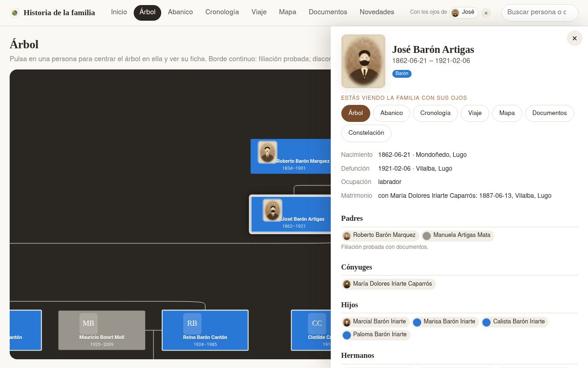588x368 pixels.
Task: Select Reina Barón Cantón node in the tree
Action: (205, 330)
